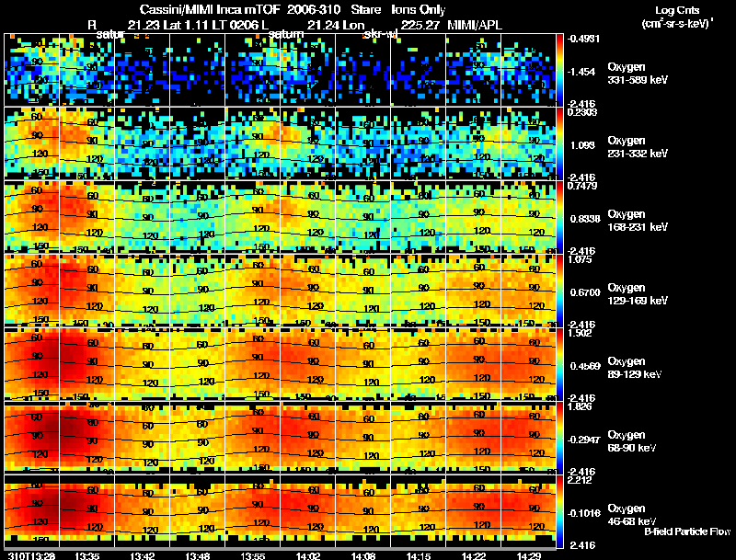Click the colorbar value '1.826'
Screen dimensions: 736x560
(580, 406)
